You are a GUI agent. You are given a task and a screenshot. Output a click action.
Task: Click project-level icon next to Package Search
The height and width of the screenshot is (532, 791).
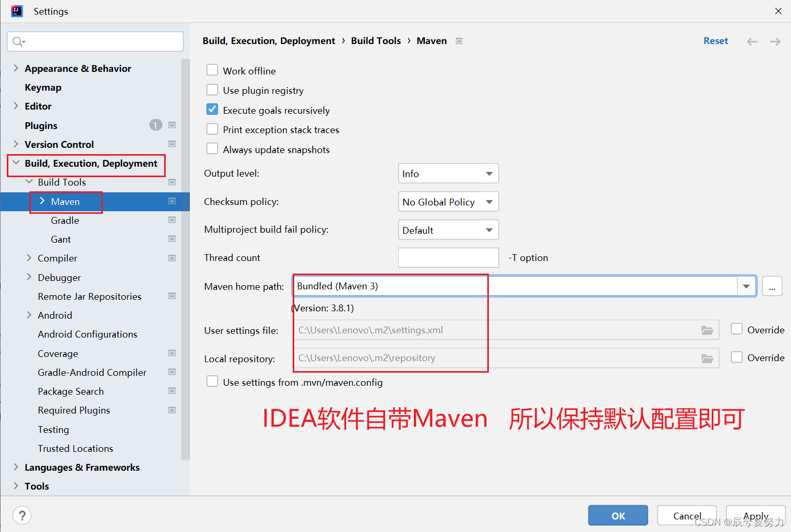coord(172,390)
